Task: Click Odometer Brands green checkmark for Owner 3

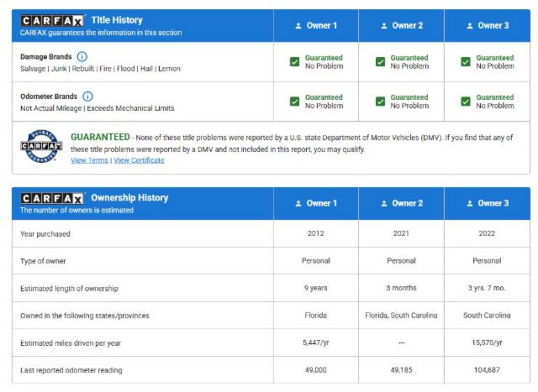Action: [465, 101]
